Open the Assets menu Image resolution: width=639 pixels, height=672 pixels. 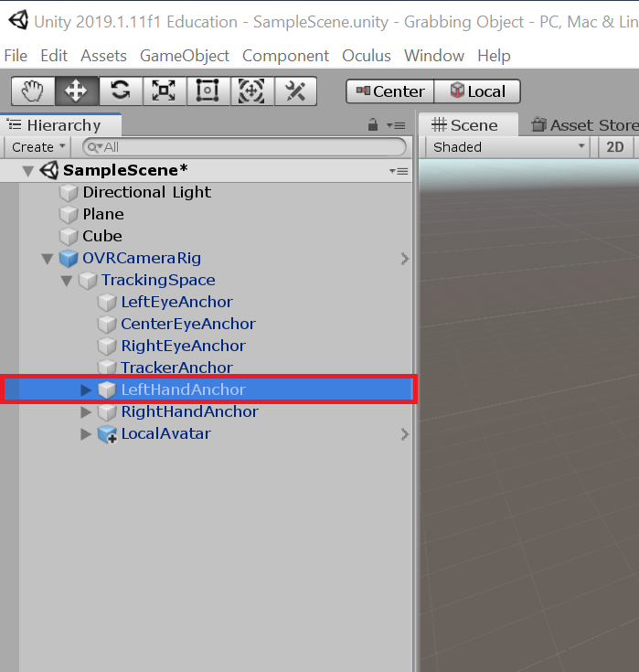coord(103,56)
